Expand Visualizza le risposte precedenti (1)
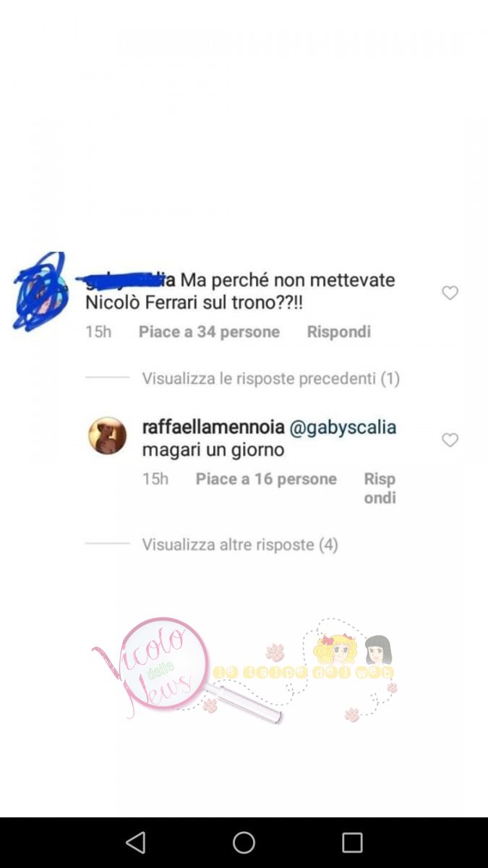Screen dimensions: 488x868 click(x=270, y=378)
